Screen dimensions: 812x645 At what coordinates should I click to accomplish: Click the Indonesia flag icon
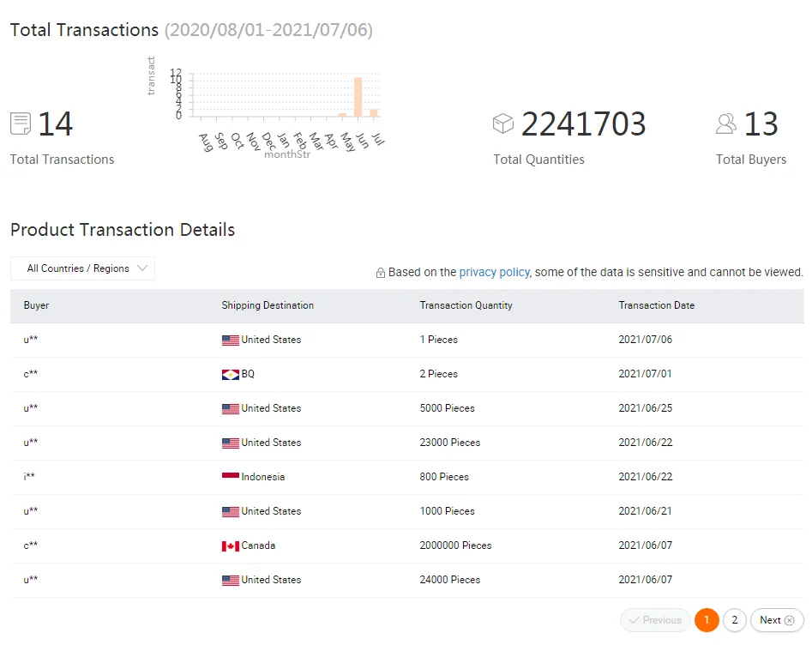tap(230, 477)
